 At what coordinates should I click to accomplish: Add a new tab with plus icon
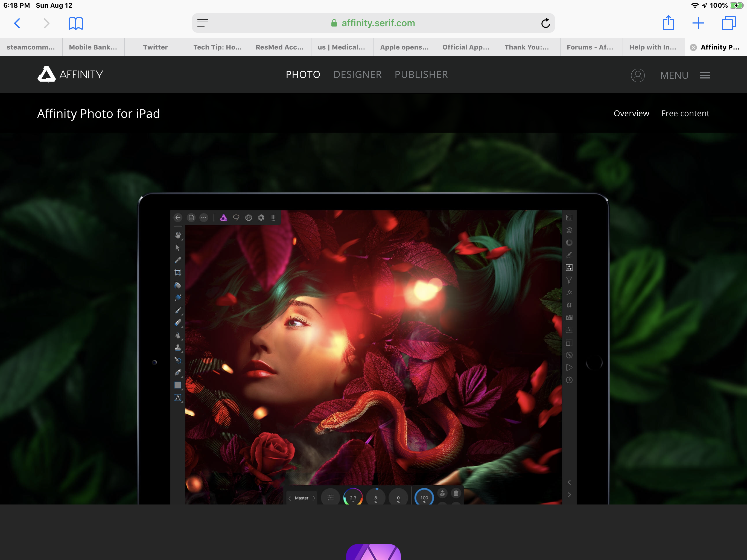tap(698, 23)
